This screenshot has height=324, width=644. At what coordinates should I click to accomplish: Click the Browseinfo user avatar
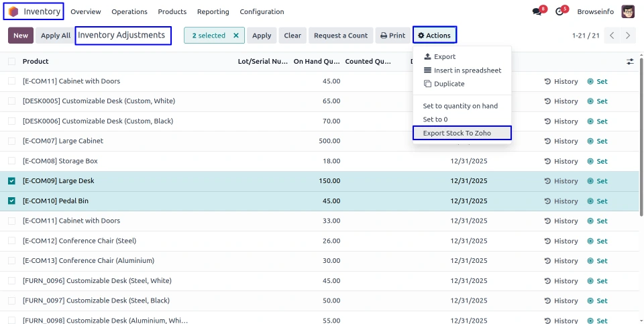[628, 11]
